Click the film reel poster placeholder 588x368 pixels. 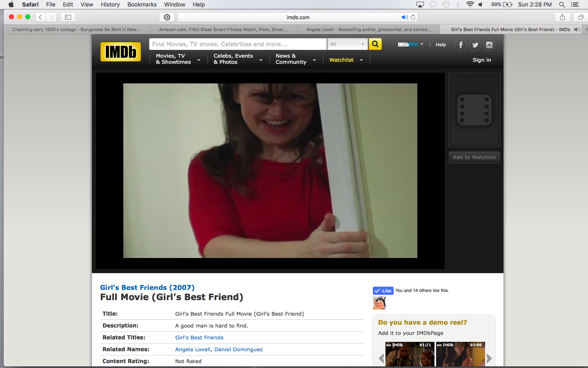click(474, 110)
